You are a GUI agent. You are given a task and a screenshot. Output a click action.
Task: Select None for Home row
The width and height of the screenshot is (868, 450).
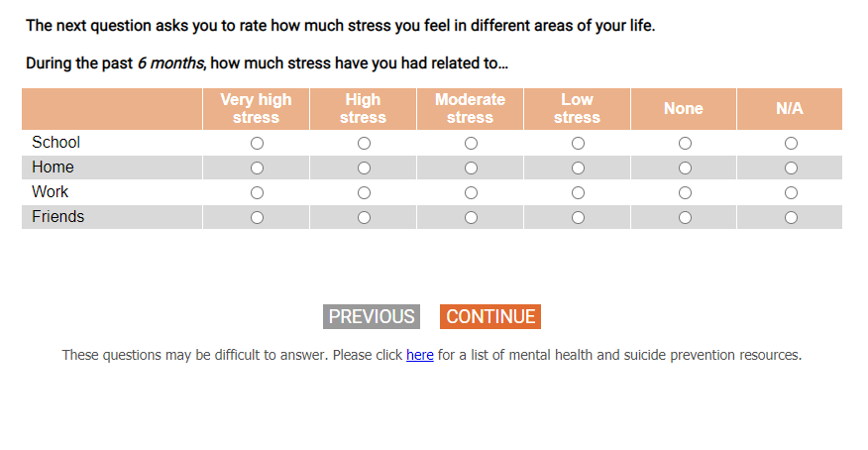point(685,169)
